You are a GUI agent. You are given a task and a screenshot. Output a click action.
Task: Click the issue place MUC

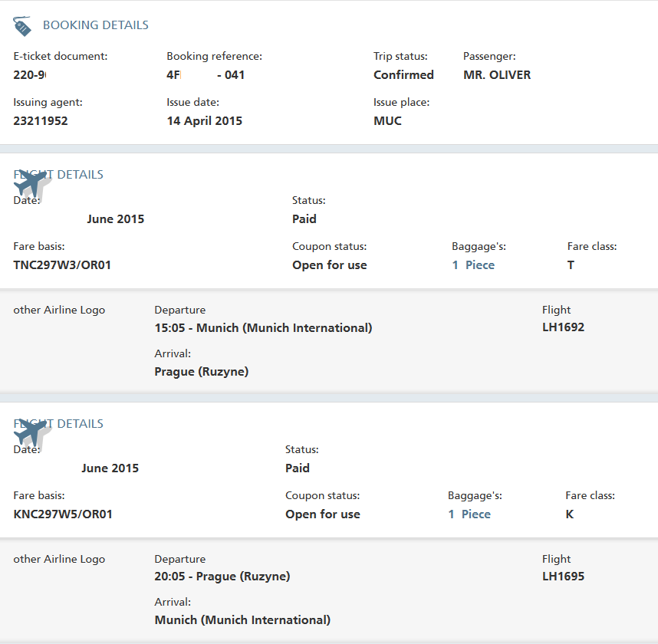(x=387, y=121)
